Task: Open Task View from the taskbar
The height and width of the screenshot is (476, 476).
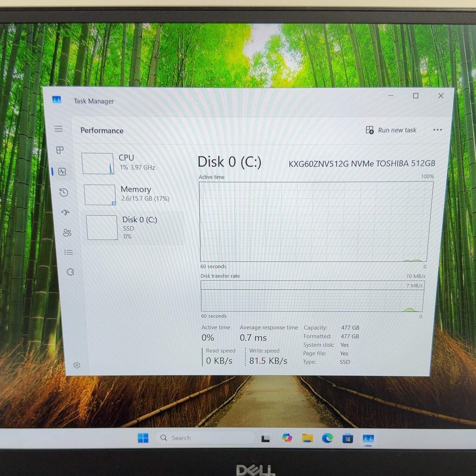Action: [x=266, y=439]
